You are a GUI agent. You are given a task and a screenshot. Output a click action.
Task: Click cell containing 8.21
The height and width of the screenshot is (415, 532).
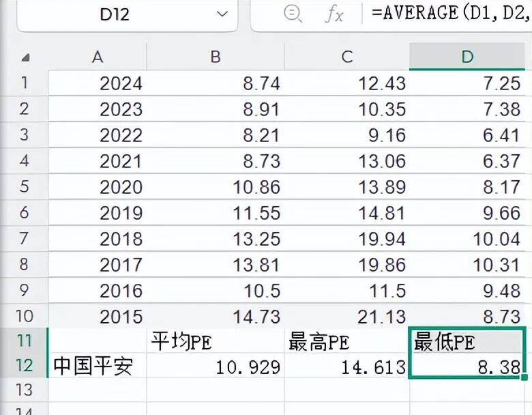point(216,135)
